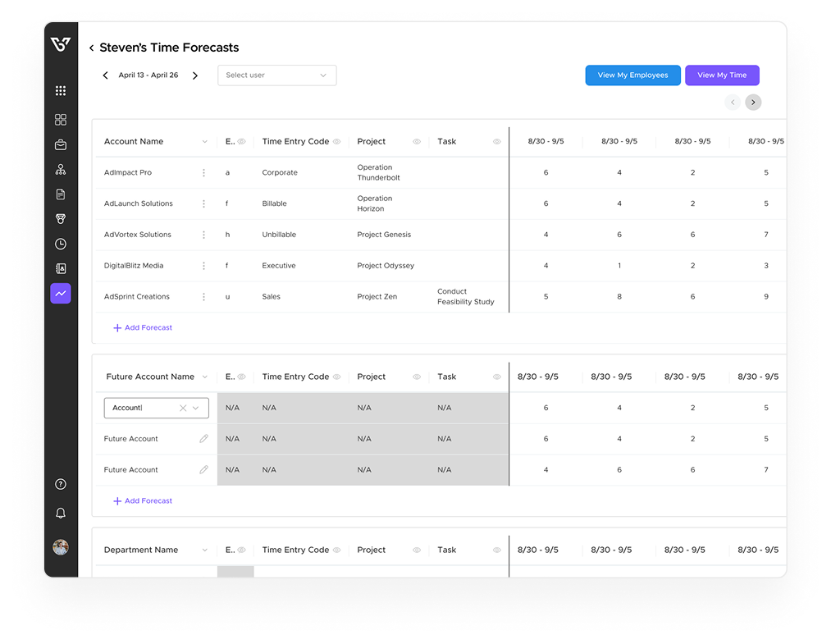
Task: Select the active forecasts chart sidebar item
Action: tap(61, 293)
